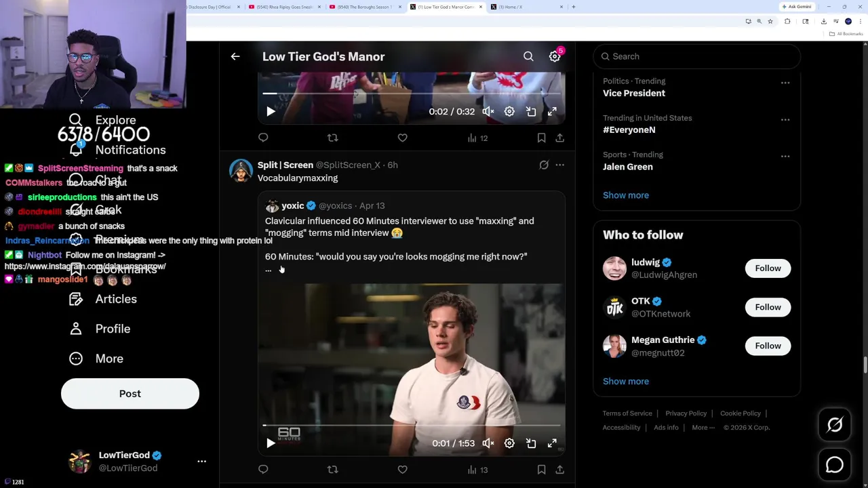Unmute the 60 Minutes video

pyautogui.click(x=488, y=443)
